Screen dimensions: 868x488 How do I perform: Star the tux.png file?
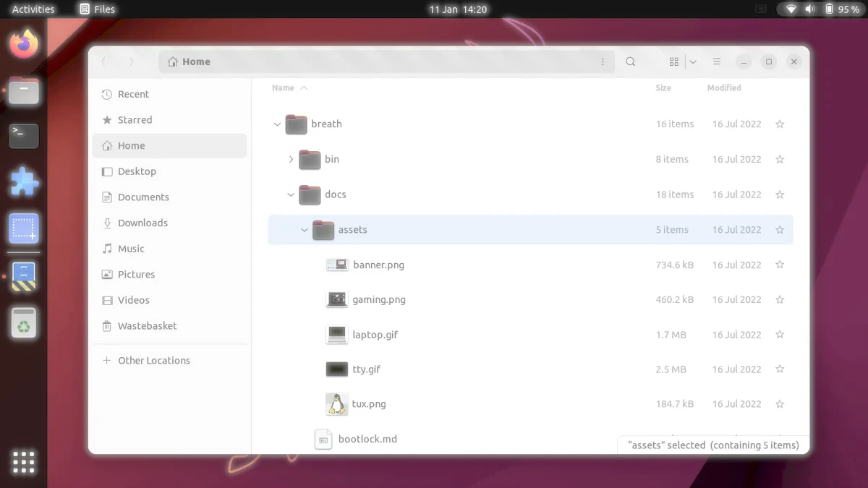(780, 404)
